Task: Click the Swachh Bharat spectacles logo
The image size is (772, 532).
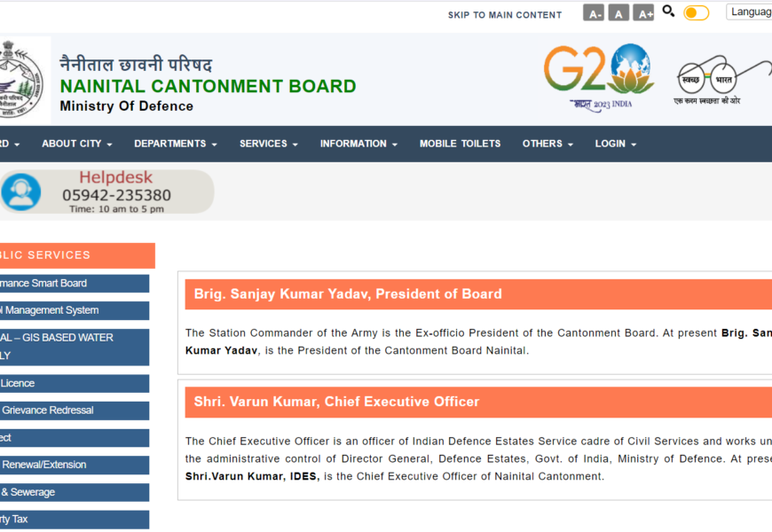Action: click(x=723, y=81)
